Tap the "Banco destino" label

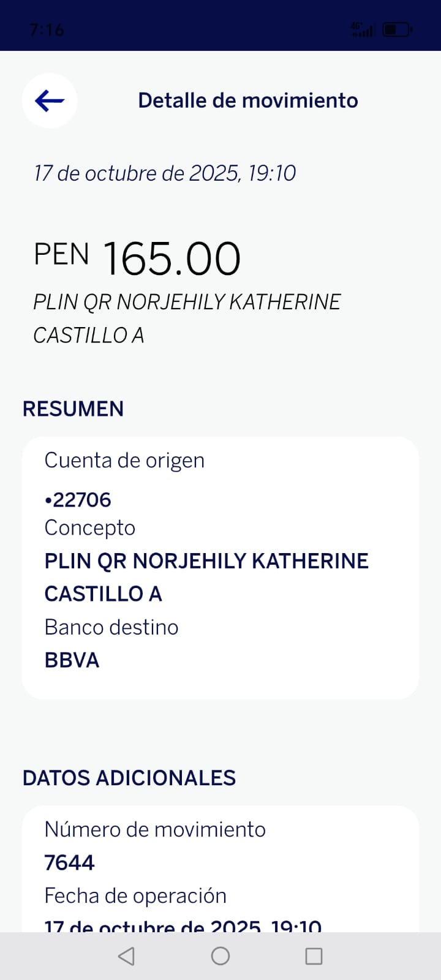point(111,627)
